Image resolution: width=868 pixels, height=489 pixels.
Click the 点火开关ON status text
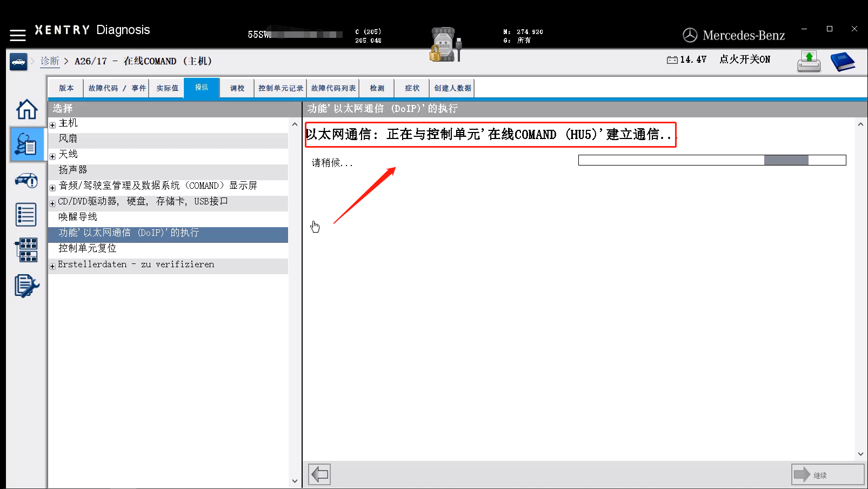(x=745, y=60)
